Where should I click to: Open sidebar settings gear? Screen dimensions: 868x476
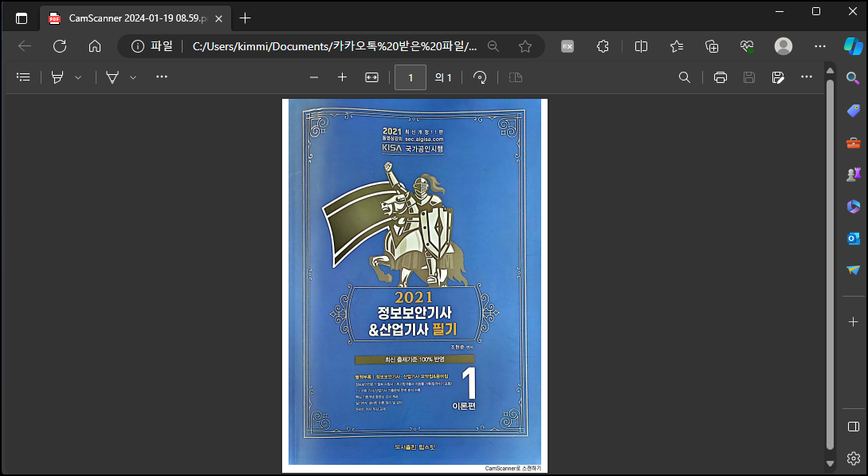point(853,458)
